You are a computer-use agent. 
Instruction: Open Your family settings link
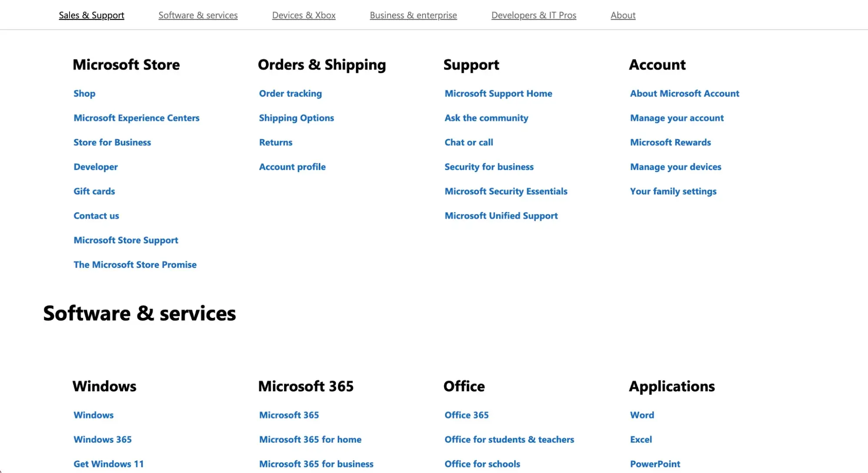(673, 191)
